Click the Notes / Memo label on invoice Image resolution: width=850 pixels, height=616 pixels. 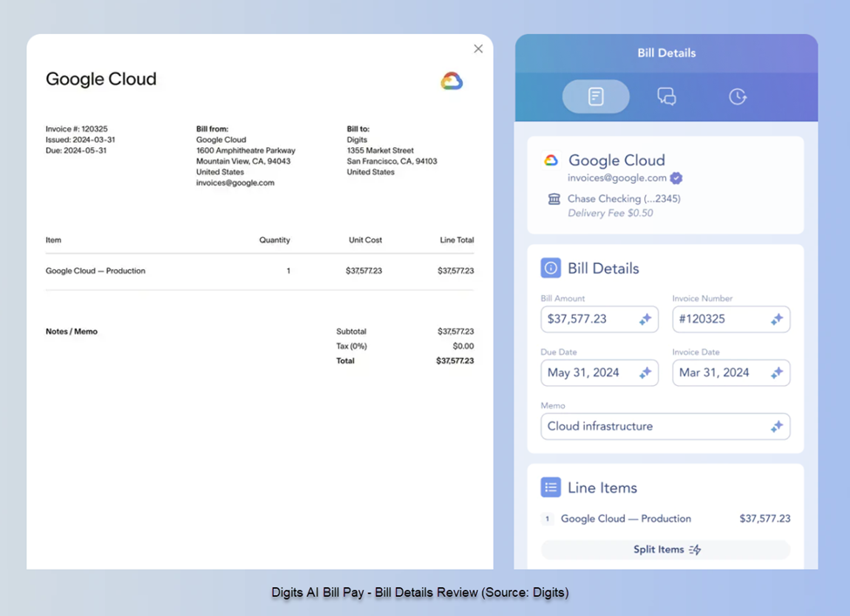click(x=71, y=332)
